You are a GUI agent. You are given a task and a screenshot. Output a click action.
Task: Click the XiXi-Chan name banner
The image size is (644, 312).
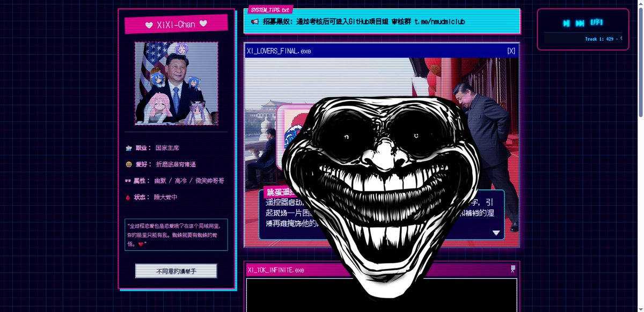click(176, 24)
